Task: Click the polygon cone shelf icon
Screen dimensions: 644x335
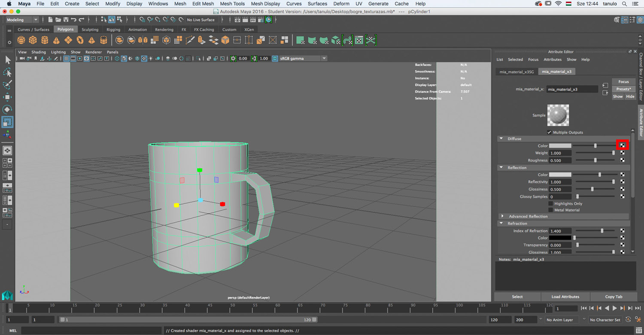Action: click(x=56, y=40)
